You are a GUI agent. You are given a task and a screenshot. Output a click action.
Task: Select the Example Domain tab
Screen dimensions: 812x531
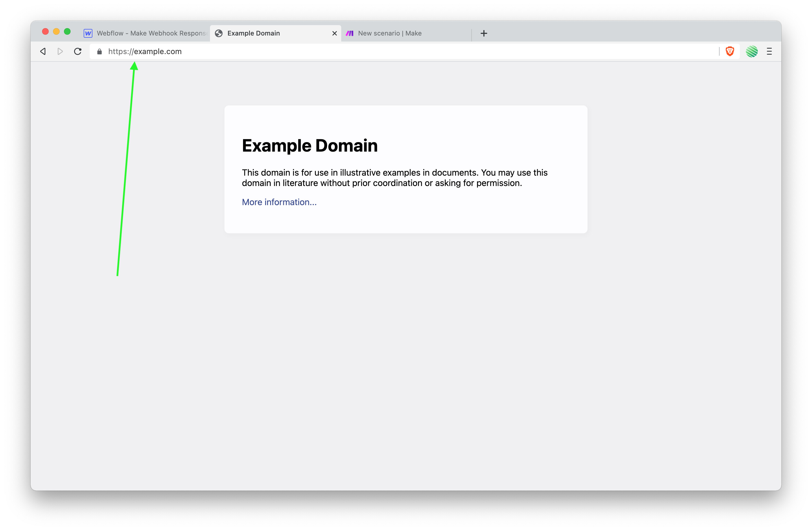pyautogui.click(x=275, y=33)
